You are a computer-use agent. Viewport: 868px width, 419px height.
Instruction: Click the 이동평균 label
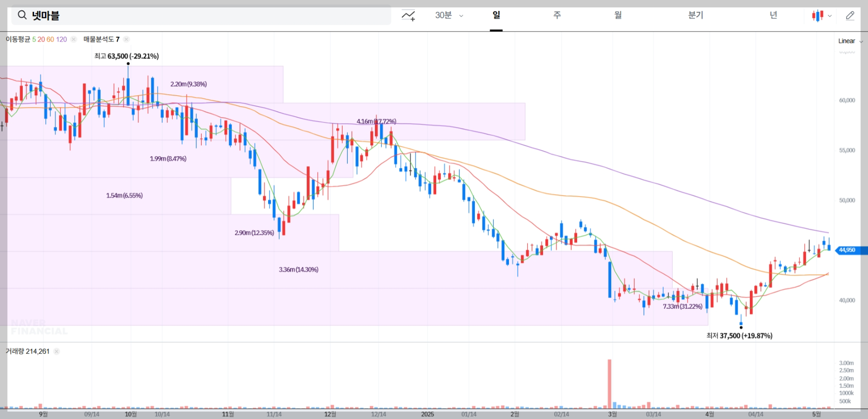(18, 40)
